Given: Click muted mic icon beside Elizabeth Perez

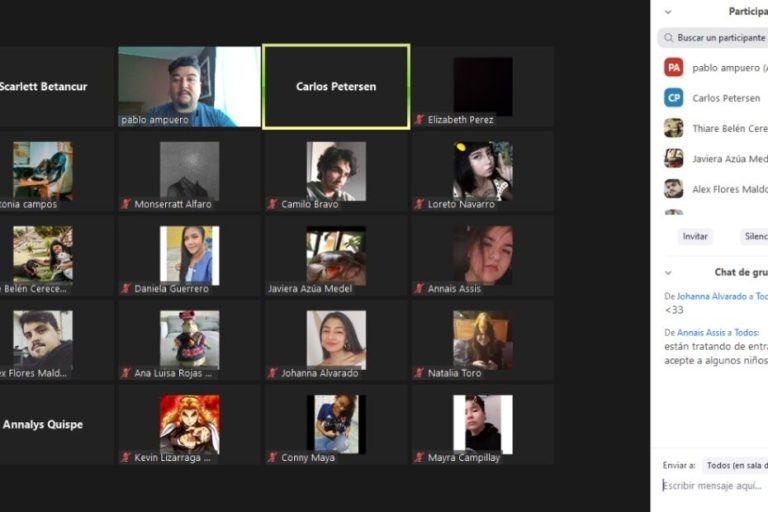Looking at the screenshot, I should pos(420,120).
